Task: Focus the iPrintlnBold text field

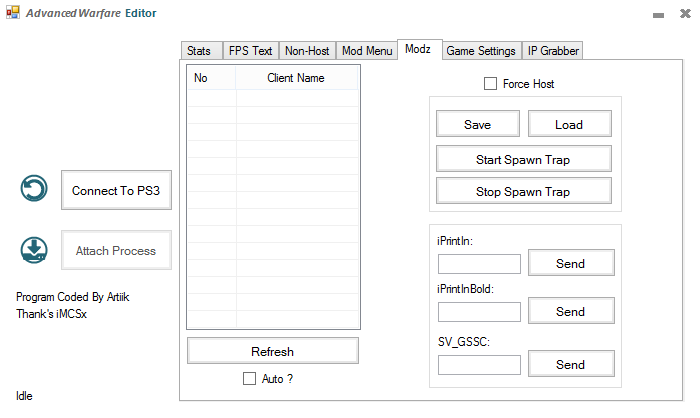Action: [x=479, y=312]
